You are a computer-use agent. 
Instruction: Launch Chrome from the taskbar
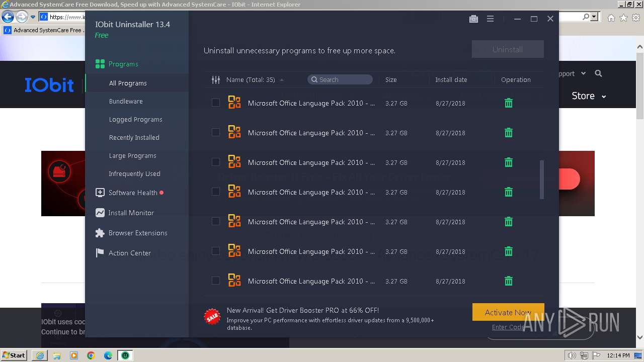(91, 355)
